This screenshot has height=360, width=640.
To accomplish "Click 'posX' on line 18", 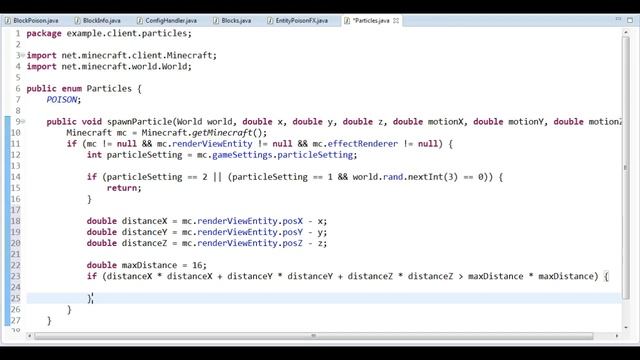I will pos(293,220).
